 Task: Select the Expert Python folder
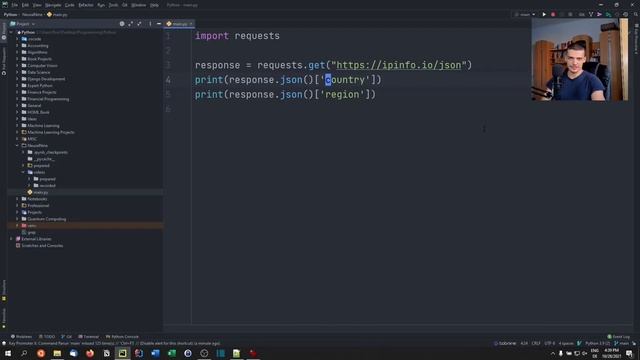40,86
